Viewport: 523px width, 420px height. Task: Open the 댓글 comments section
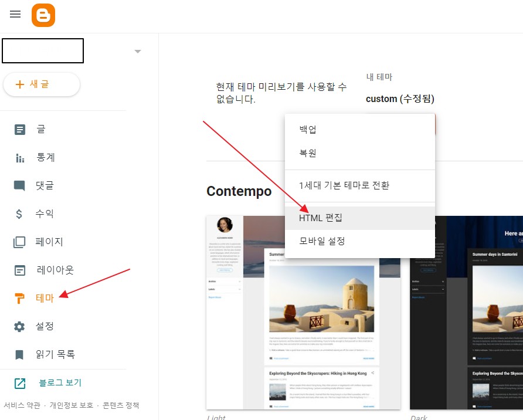point(45,185)
